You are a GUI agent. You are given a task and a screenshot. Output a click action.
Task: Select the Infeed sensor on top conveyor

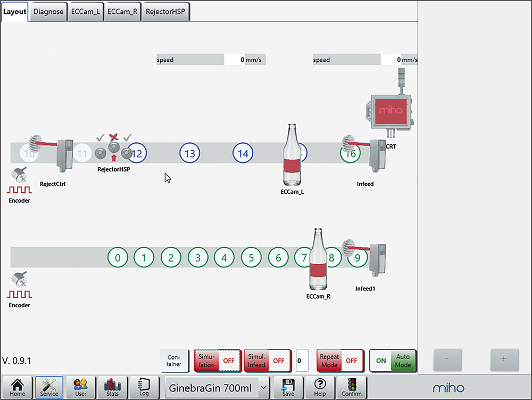tap(378, 156)
